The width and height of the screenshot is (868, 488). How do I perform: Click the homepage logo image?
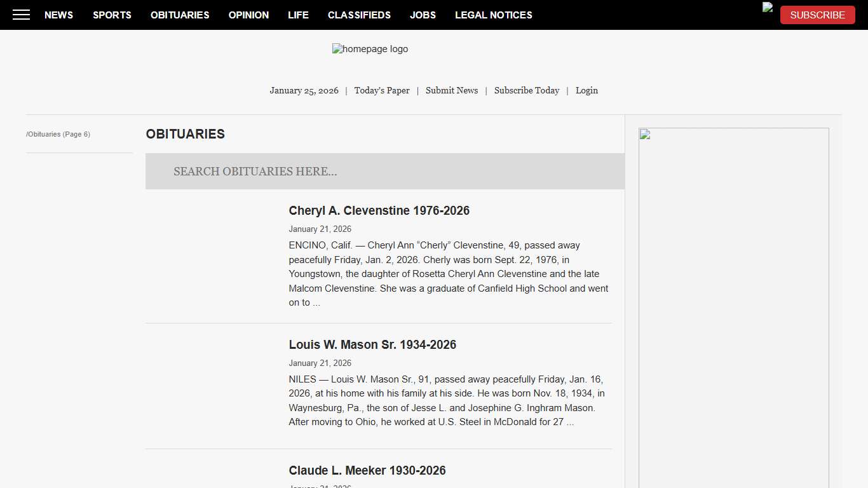click(370, 49)
